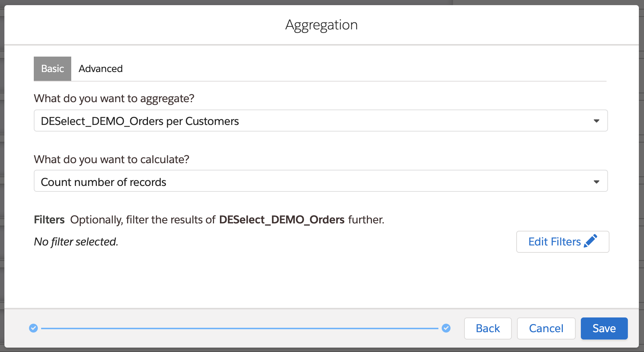This screenshot has width=644, height=352.
Task: Select the final step checkmark indicator
Action: point(446,328)
